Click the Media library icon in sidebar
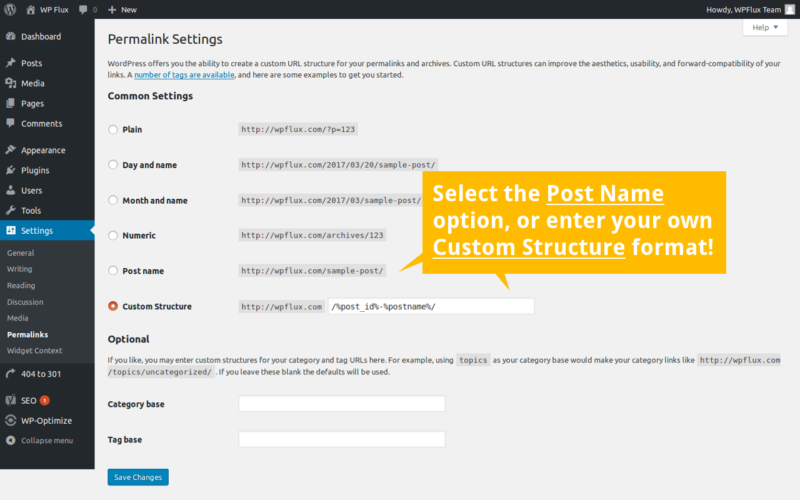The width and height of the screenshot is (800, 500). coord(10,83)
